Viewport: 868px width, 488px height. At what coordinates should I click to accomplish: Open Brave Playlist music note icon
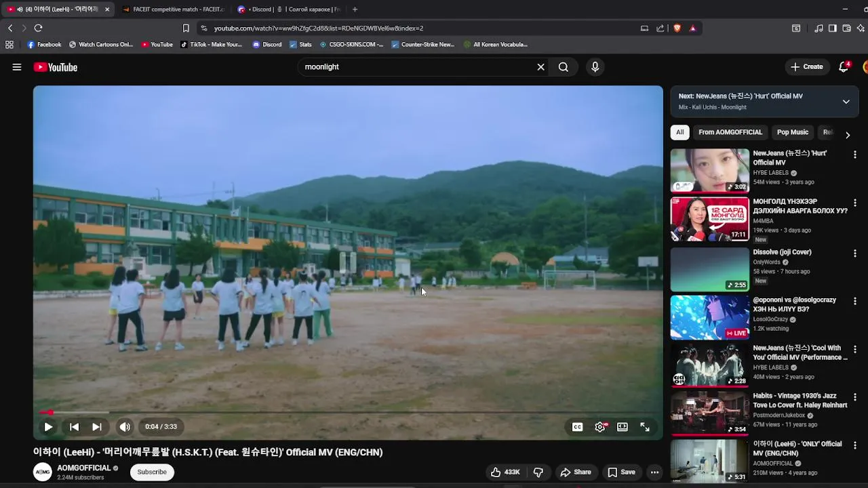pos(818,28)
